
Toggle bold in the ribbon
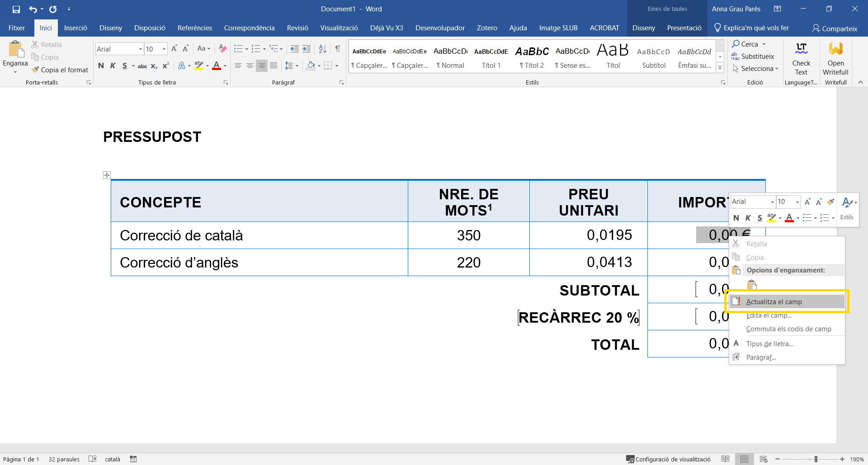click(101, 66)
